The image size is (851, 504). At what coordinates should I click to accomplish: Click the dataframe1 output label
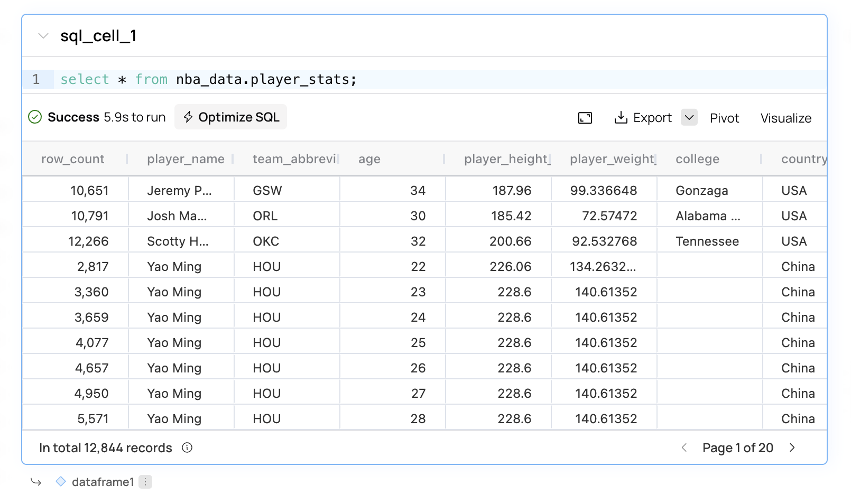tap(103, 482)
